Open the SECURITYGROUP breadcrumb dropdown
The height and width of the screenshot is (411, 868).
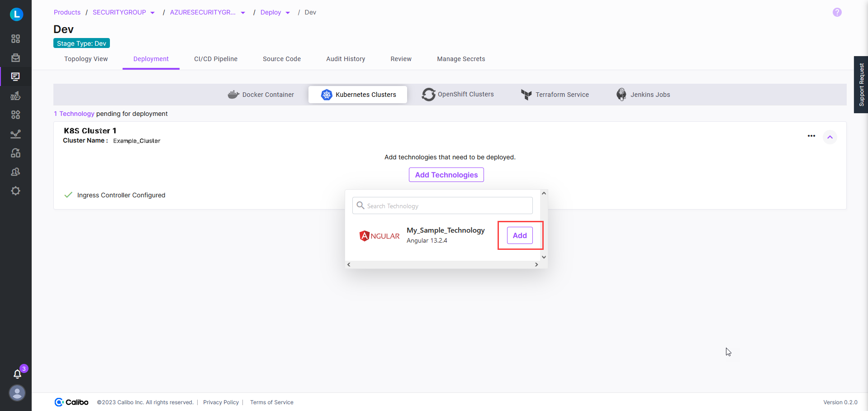(x=152, y=12)
